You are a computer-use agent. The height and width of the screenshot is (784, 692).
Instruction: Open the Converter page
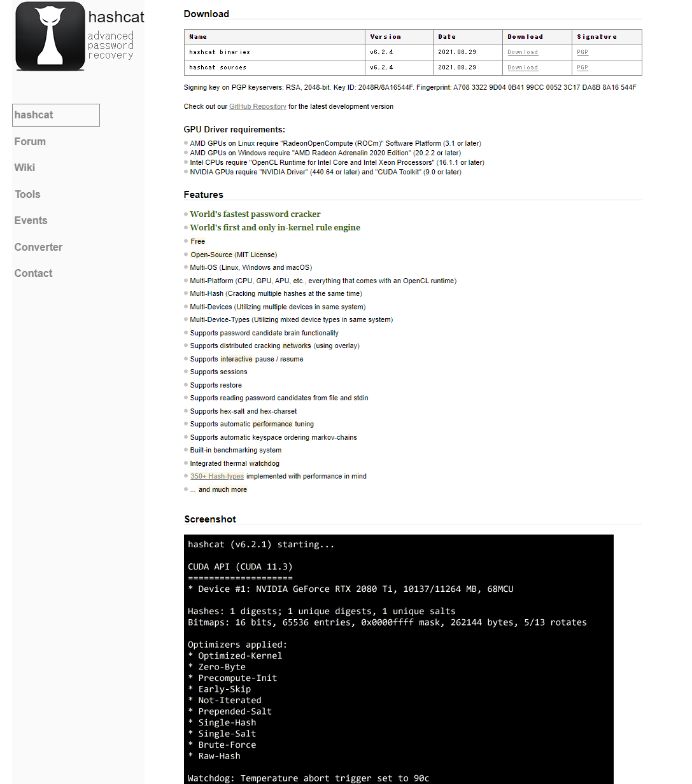click(x=38, y=247)
